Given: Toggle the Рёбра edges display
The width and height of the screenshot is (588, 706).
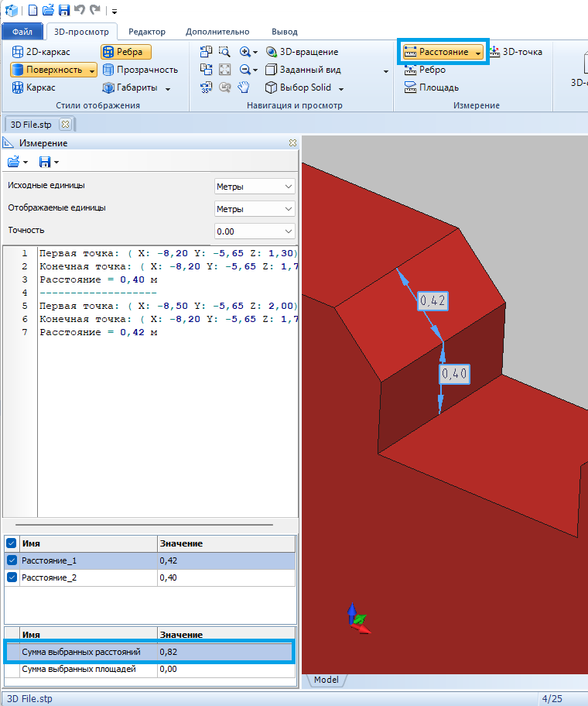Looking at the screenshot, I should (125, 52).
